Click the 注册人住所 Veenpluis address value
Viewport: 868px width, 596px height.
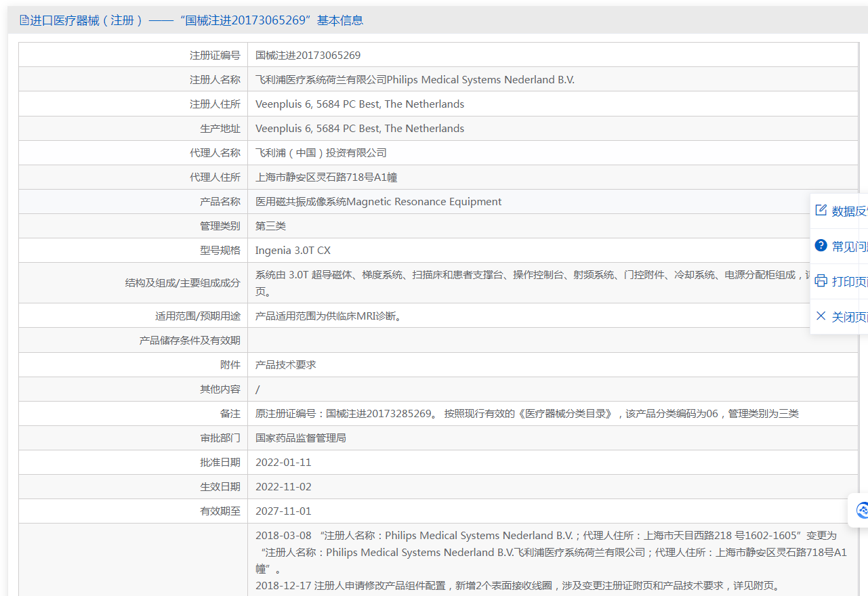pyautogui.click(x=360, y=104)
